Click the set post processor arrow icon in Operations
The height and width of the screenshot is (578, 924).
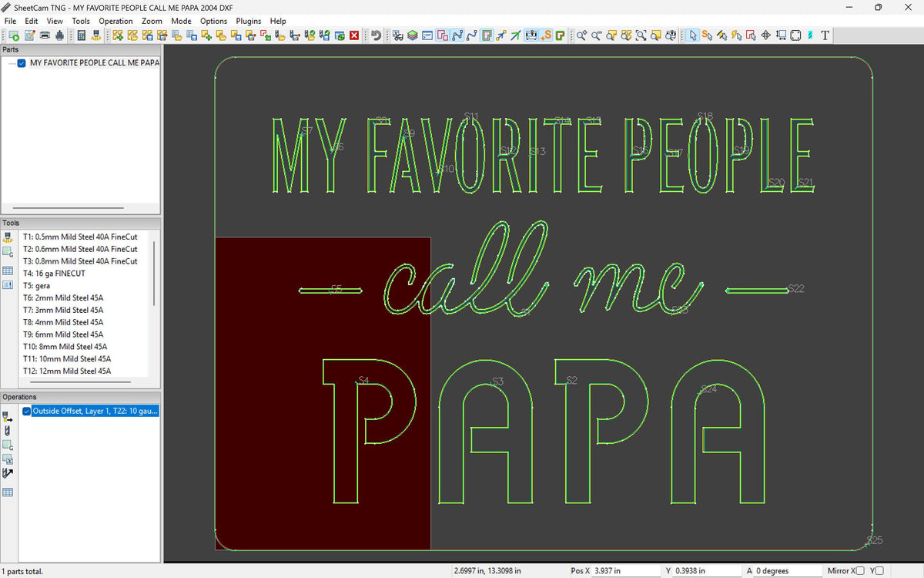click(8, 473)
